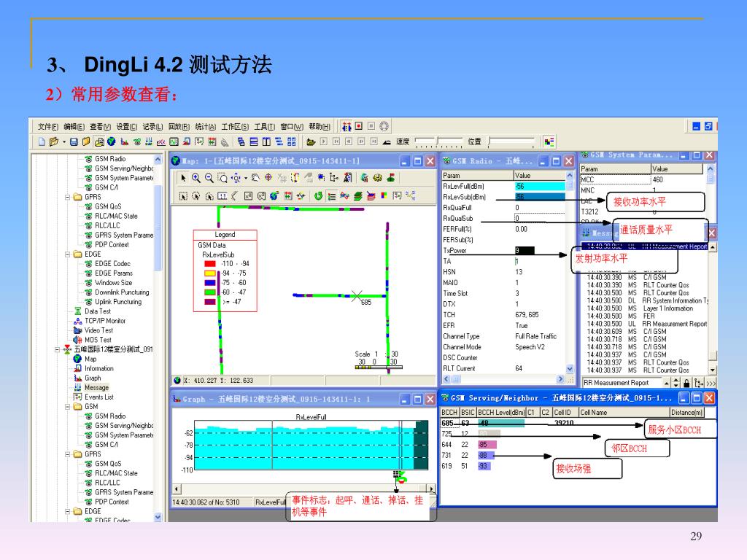Click the Param column header in GSM Radio window
The height and width of the screenshot is (560, 747).
tap(477, 175)
